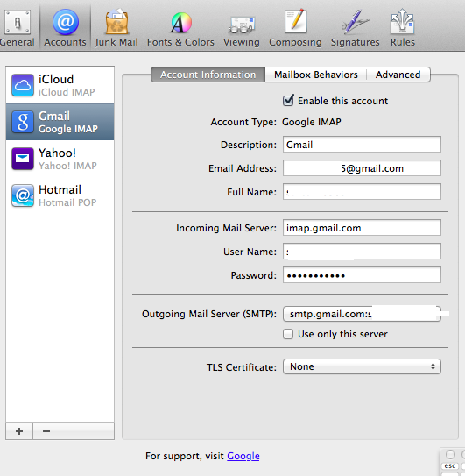The height and width of the screenshot is (476, 465).
Task: Click the Yahoo! account envelope icon
Action: (x=23, y=159)
